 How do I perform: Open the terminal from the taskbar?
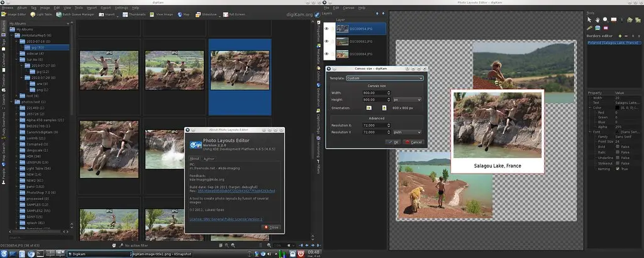coord(40,254)
